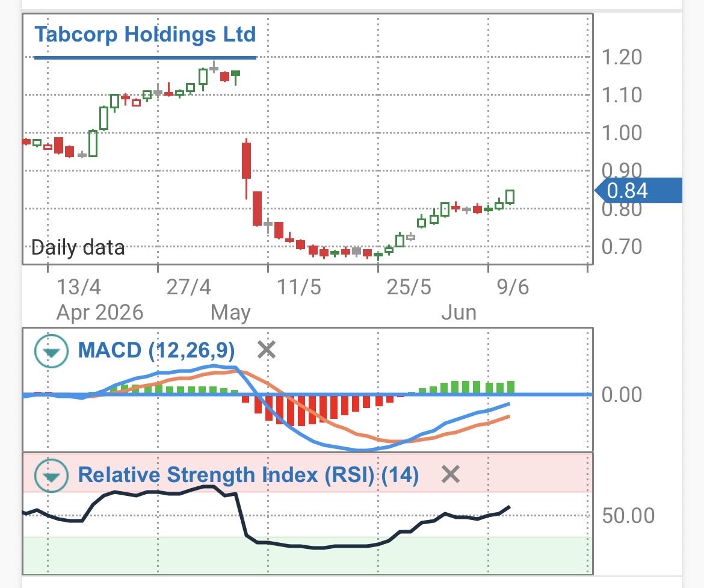
Task: Click the 27/4 date axis label
Action: click(x=188, y=287)
